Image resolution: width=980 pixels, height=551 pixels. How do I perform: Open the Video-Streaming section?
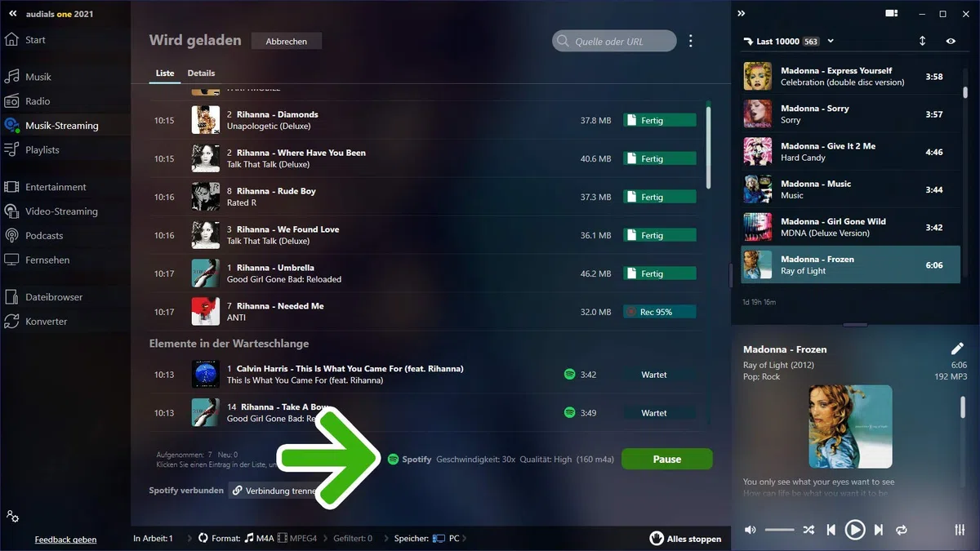(51, 211)
